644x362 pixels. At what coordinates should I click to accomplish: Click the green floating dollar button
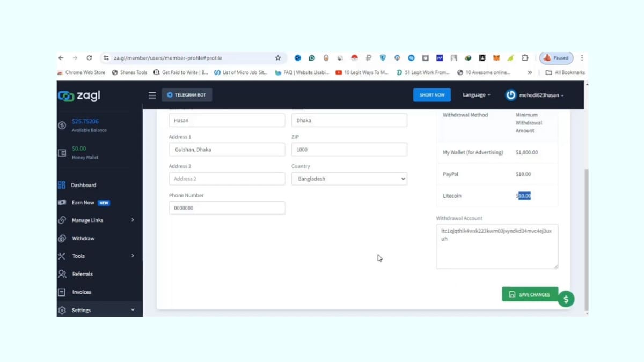coord(566,299)
